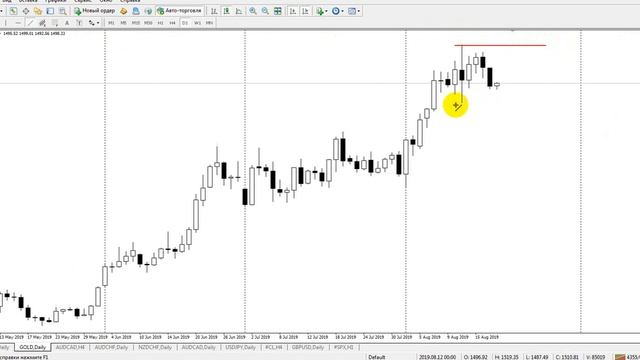This screenshot has height=360, width=640.
Task: Click the Default profile in status bar
Action: coord(376,357)
